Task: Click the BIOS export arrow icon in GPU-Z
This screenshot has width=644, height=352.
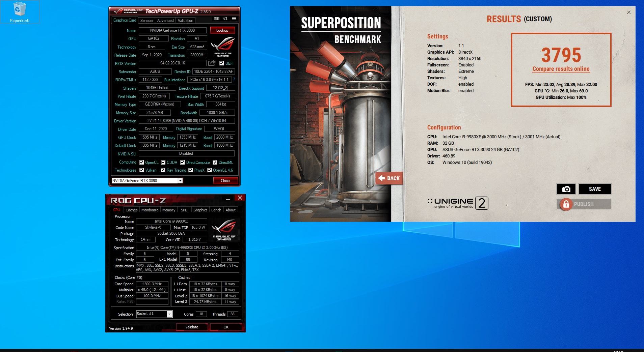Action: pos(212,63)
